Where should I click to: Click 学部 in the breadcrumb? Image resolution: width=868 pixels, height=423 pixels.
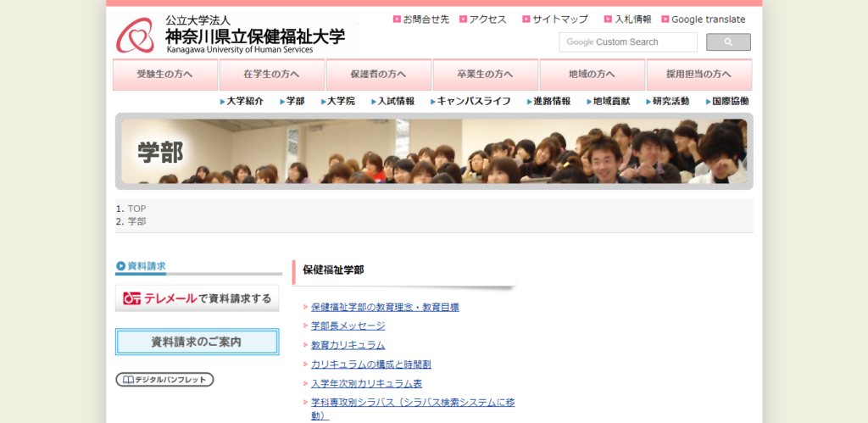[136, 221]
